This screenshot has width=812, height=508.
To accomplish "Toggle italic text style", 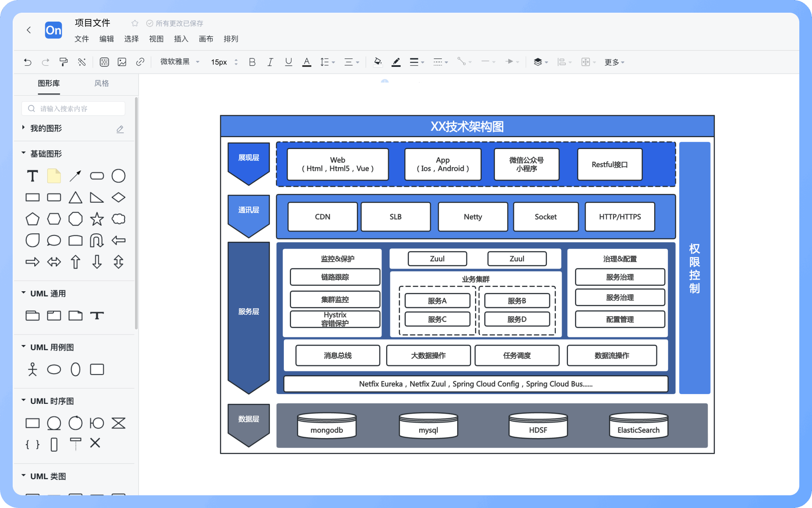I will (x=270, y=62).
